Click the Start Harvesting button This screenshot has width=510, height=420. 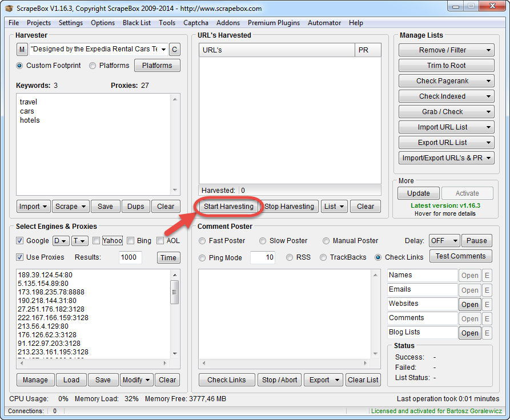tap(228, 207)
